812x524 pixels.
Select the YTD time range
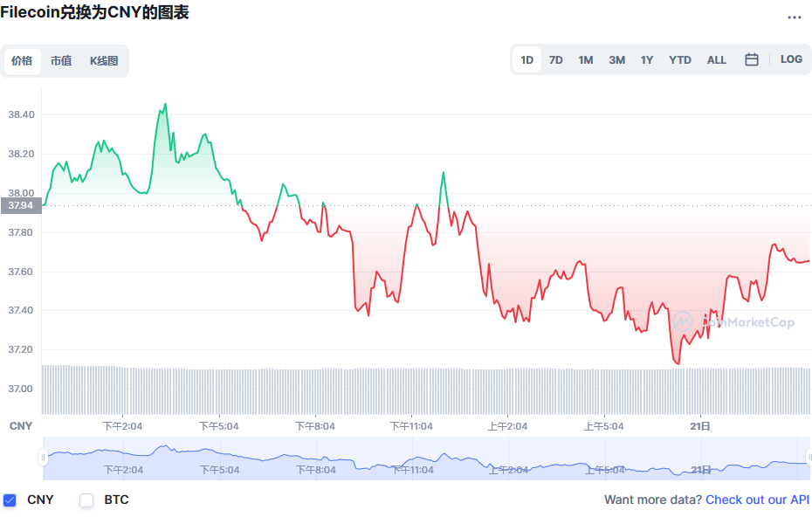(680, 60)
